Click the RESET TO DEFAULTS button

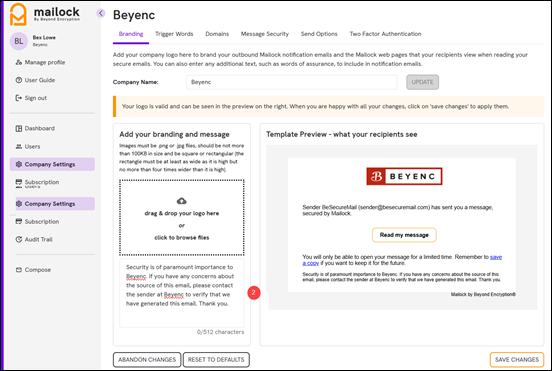(x=216, y=360)
